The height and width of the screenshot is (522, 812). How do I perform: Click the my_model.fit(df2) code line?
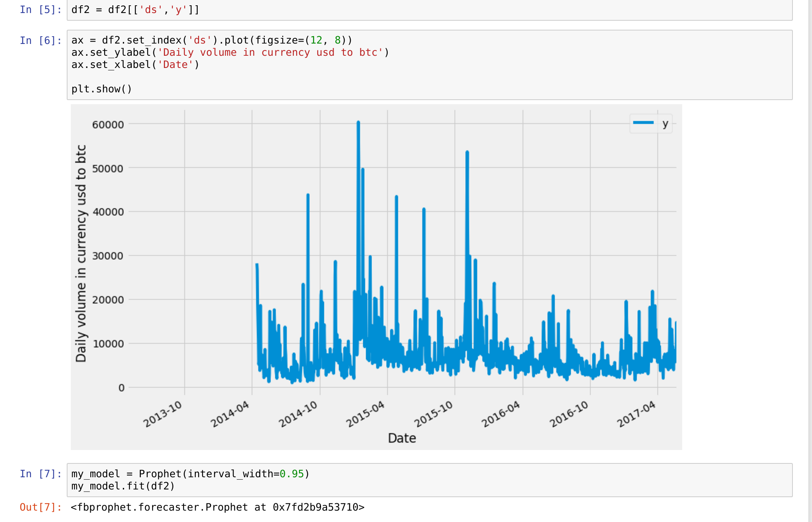(x=123, y=486)
